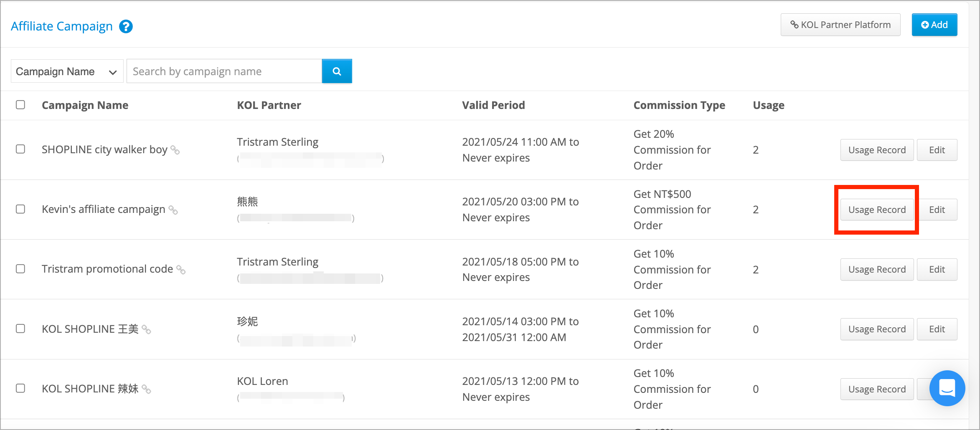
Task: Click the Affiliate Campaign page title
Action: [x=62, y=26]
